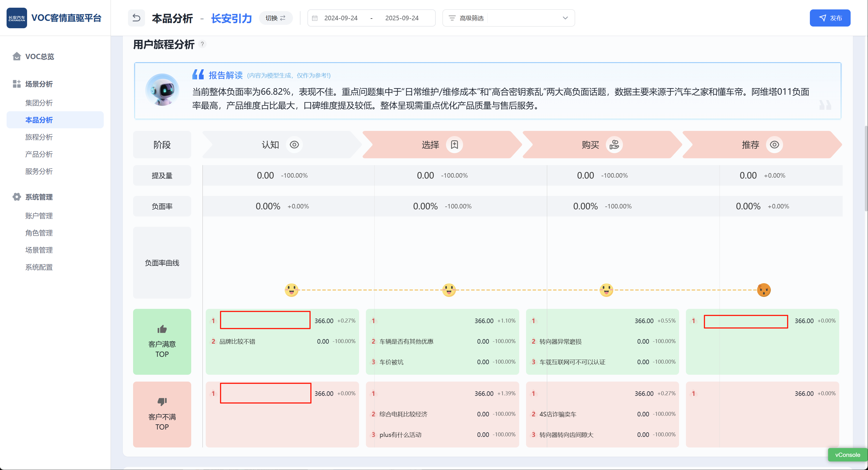Click the Changan logo icon

click(17, 18)
